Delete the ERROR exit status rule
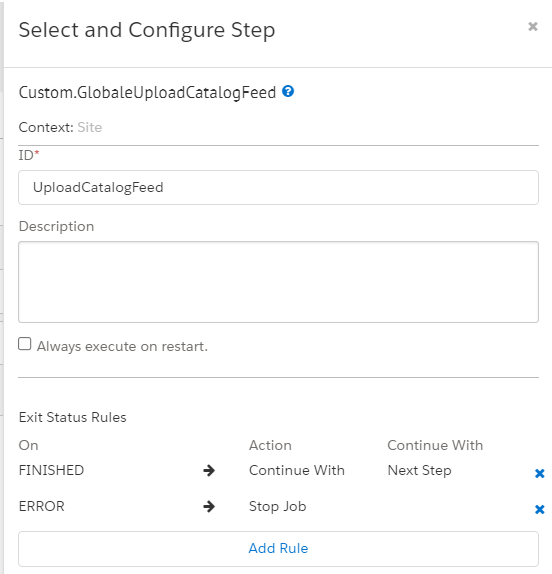 coord(540,509)
